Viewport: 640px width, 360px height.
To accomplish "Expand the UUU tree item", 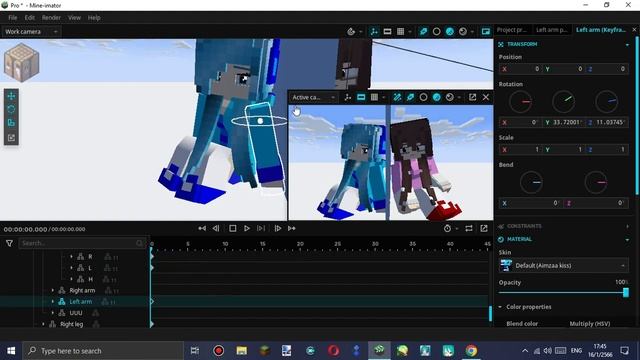I will pos(53,313).
